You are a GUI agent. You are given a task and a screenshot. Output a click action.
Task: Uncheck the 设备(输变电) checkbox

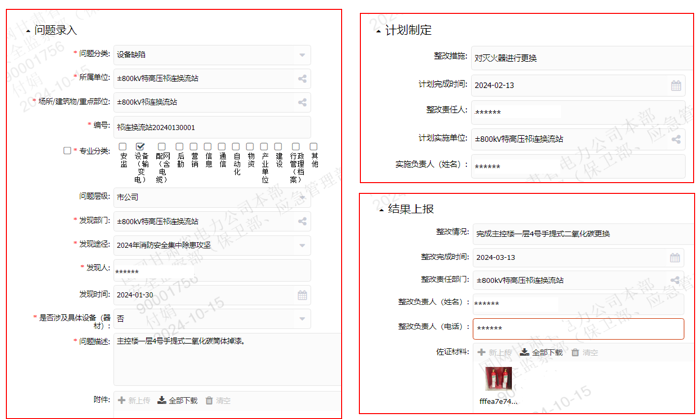click(141, 147)
